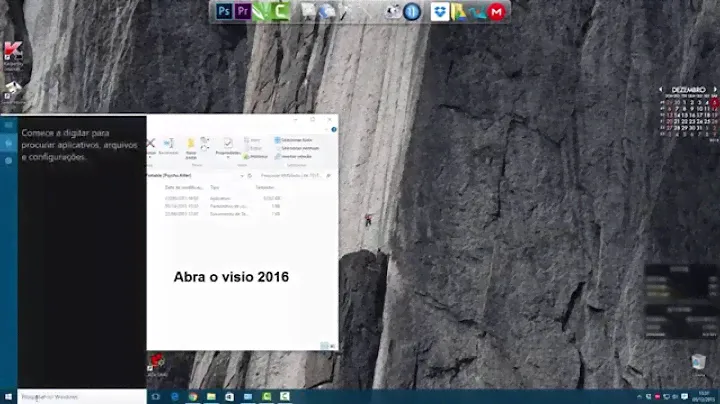This screenshot has width=720, height=404.
Task: Click the red Excluir X icon
Action: click(x=151, y=144)
